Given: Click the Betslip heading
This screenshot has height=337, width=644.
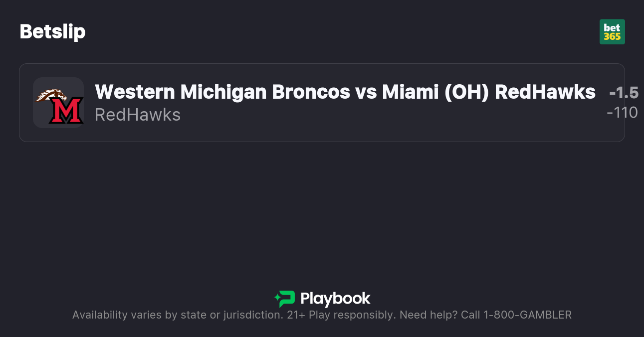Looking at the screenshot, I should pyautogui.click(x=52, y=32).
